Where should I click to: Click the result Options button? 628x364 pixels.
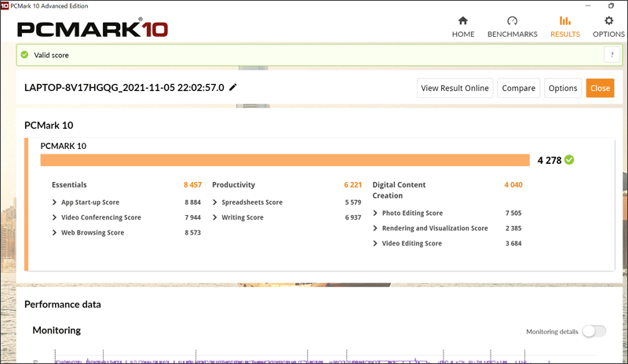point(563,88)
